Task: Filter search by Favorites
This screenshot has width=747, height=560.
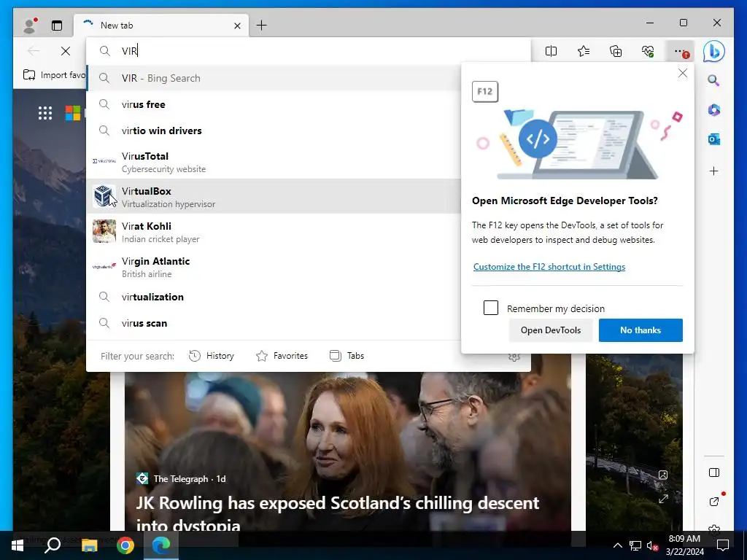Action: pos(282,356)
